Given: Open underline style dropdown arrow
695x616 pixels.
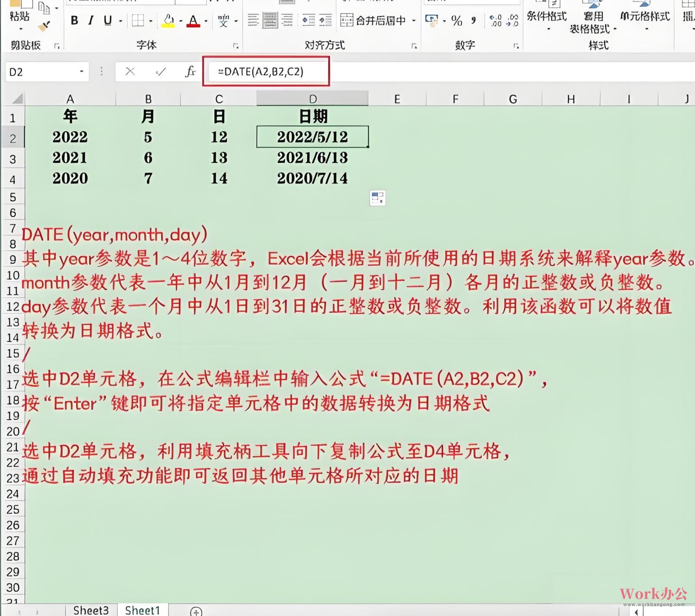Looking at the screenshot, I should [120, 20].
